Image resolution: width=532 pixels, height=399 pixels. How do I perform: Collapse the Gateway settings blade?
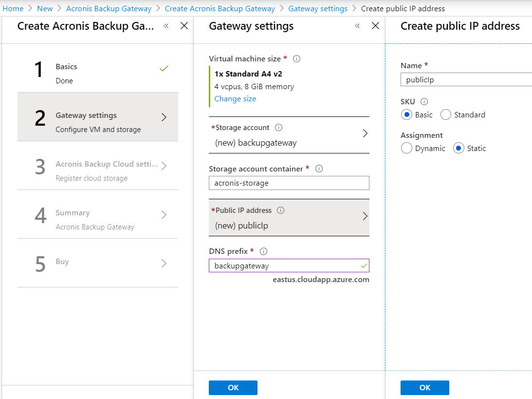[x=357, y=26]
